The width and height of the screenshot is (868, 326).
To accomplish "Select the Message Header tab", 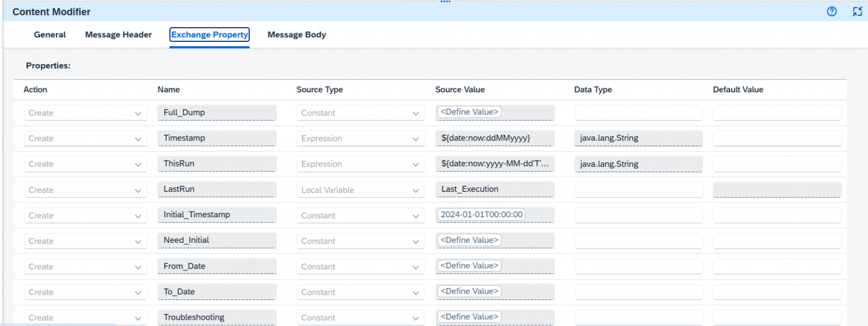I will tap(118, 35).
